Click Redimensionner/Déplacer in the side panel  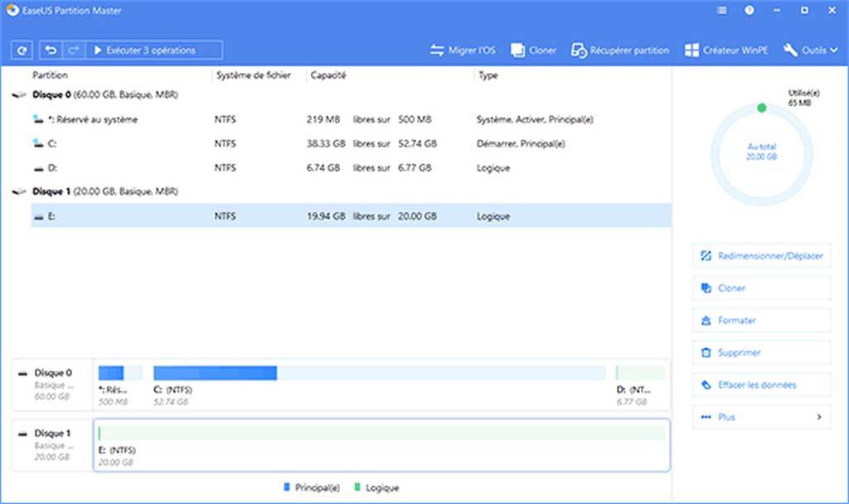pos(761,255)
